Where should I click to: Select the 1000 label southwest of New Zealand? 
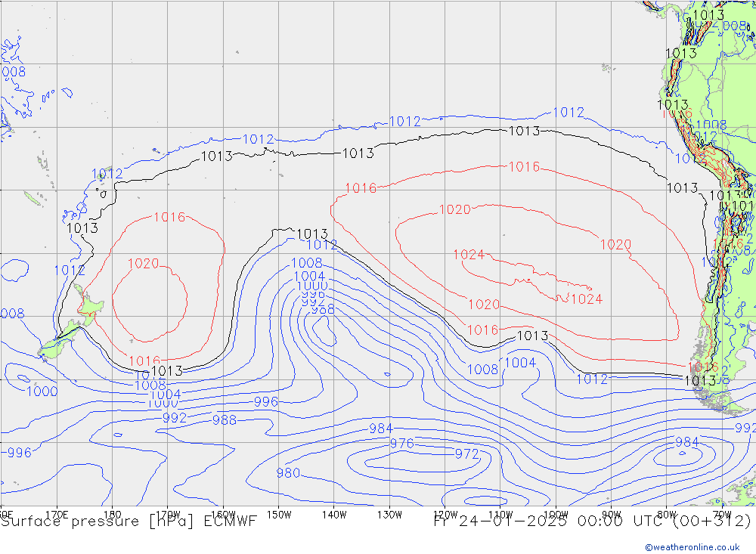[42, 391]
